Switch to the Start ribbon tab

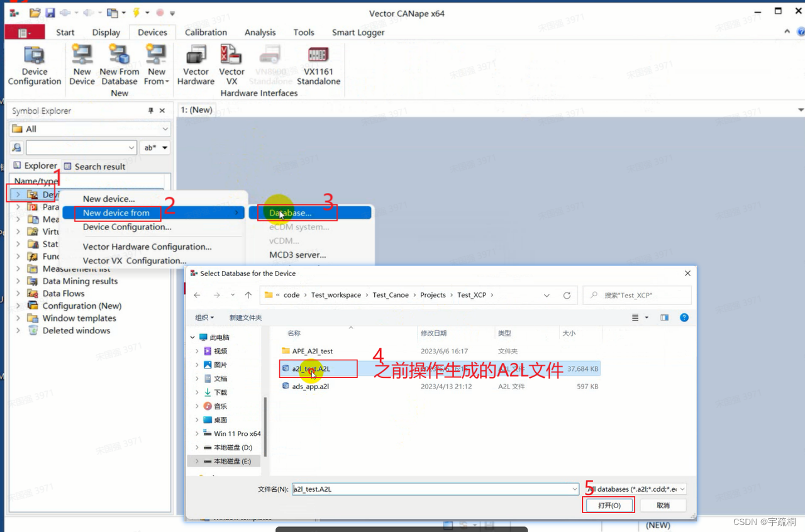pyautogui.click(x=65, y=33)
